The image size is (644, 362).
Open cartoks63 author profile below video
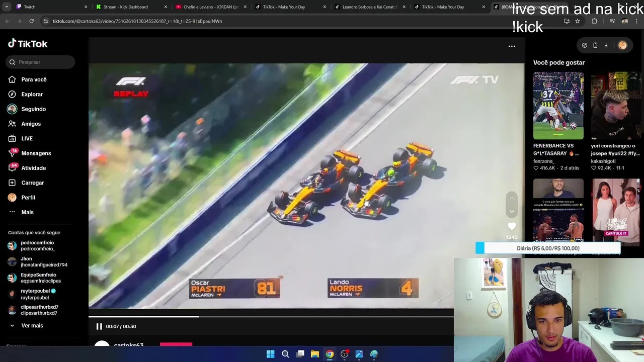pyautogui.click(x=128, y=345)
